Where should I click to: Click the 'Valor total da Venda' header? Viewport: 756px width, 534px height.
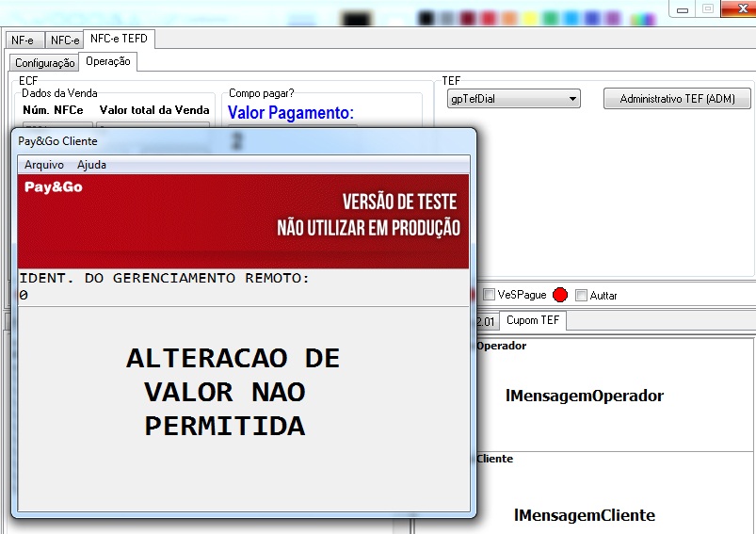click(154, 110)
